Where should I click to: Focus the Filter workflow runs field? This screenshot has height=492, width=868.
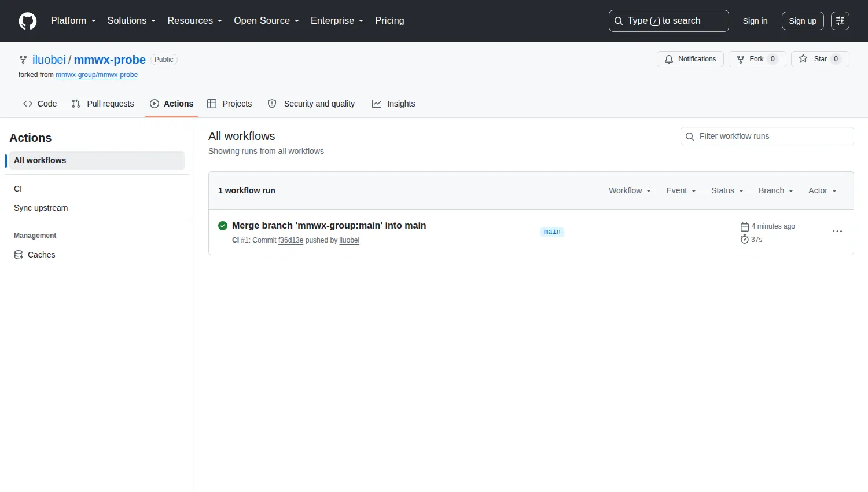pos(767,136)
